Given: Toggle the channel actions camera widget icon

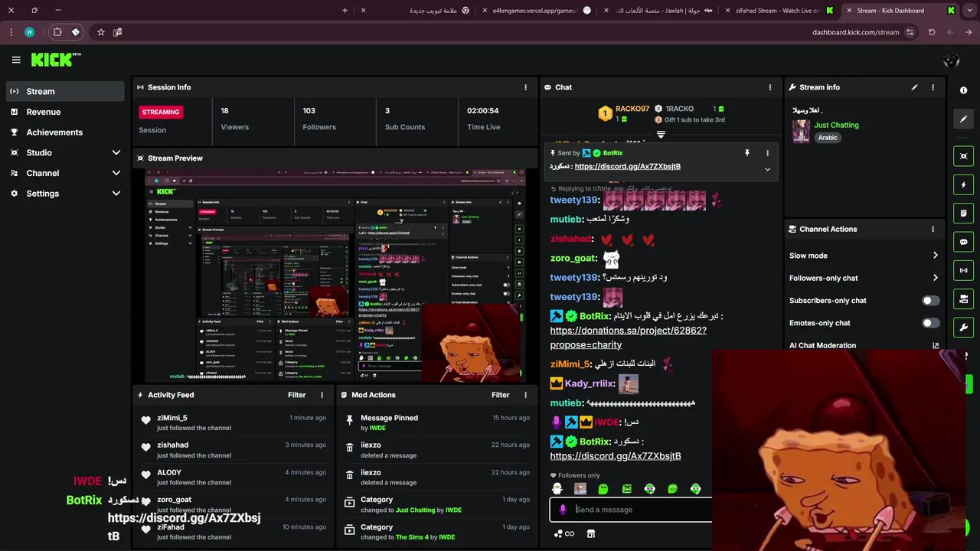Looking at the screenshot, I should click(x=963, y=298).
